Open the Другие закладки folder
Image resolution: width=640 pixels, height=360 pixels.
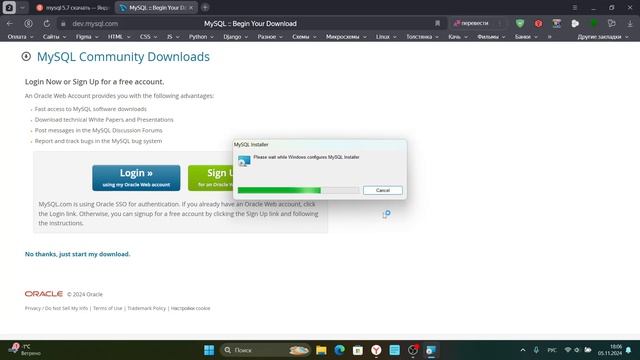point(602,37)
